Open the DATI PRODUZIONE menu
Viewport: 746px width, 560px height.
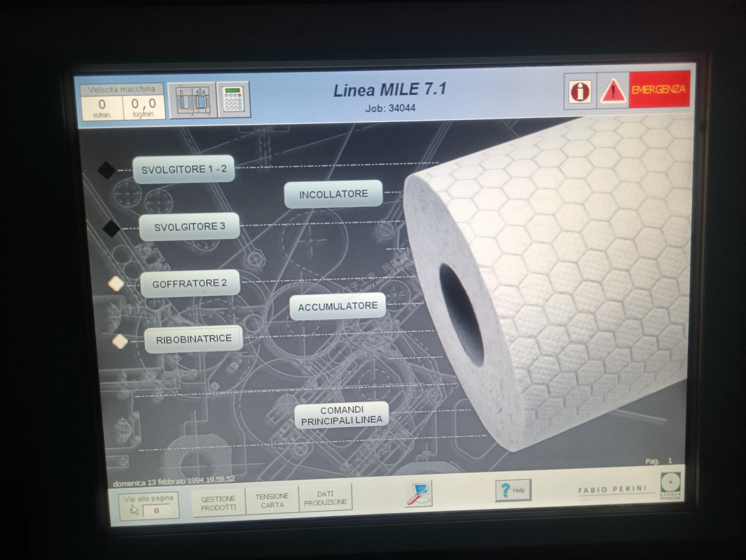(325, 498)
